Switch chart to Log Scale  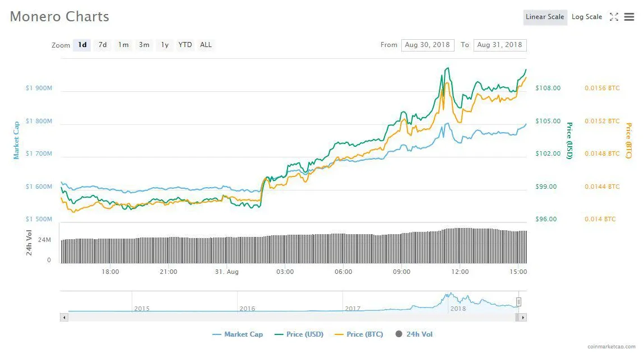tap(586, 17)
